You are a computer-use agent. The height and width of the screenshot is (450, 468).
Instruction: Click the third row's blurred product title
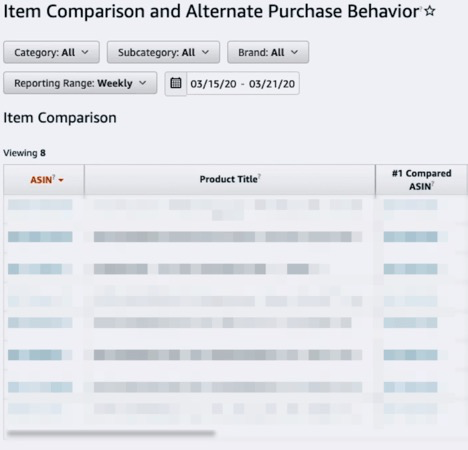click(212, 269)
